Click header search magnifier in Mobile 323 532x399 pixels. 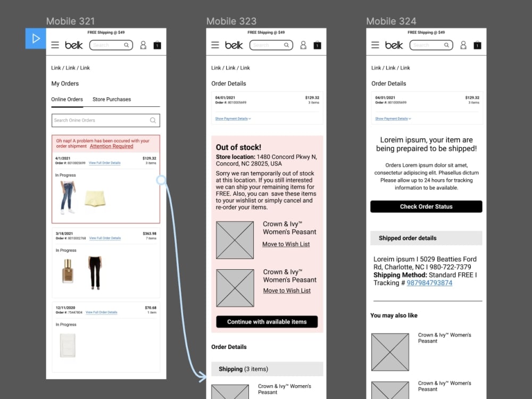point(287,45)
